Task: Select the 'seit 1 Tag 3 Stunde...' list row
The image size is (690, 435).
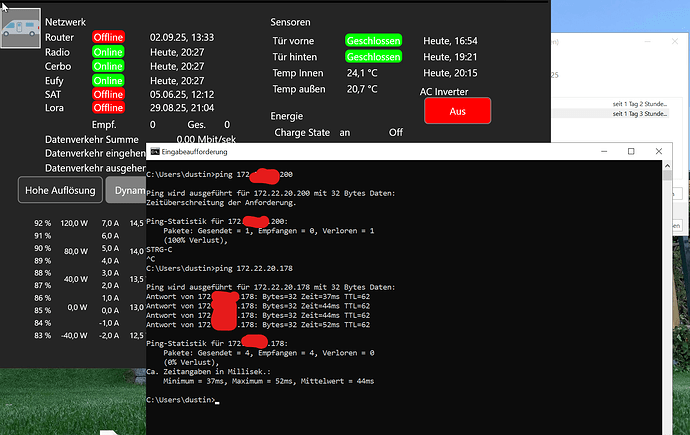Action: [x=640, y=114]
